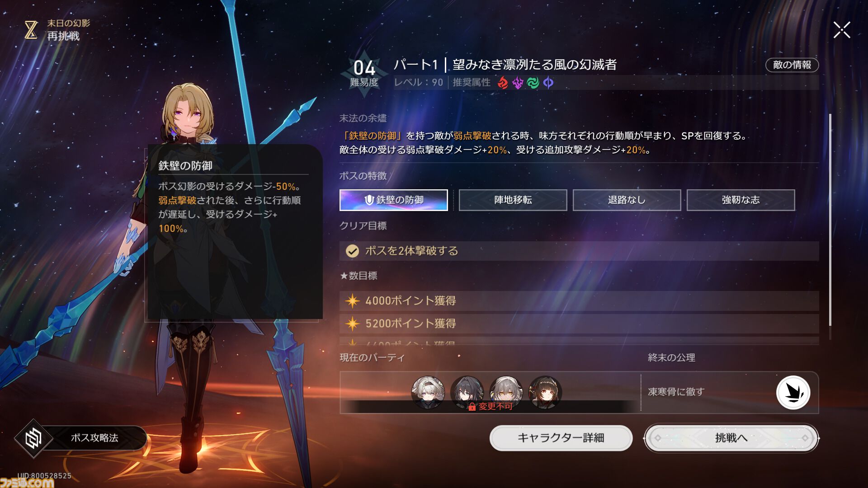This screenshot has width=868, height=488.
Task: Open キャラクター詳細 character details
Action: pyautogui.click(x=561, y=438)
